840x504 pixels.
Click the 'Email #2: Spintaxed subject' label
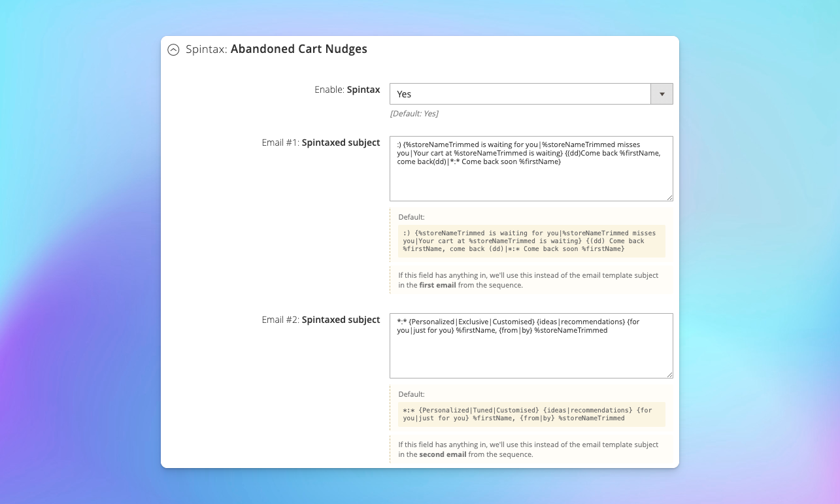tap(321, 320)
